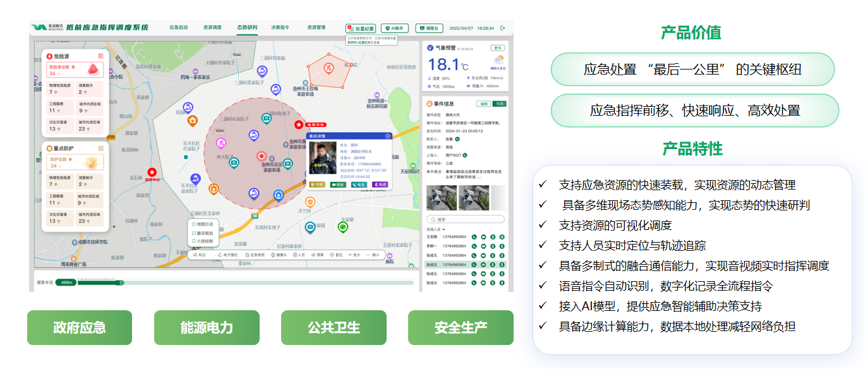Click phone icon in 李晓一 row
The image size is (868, 369).
tap(474, 246)
